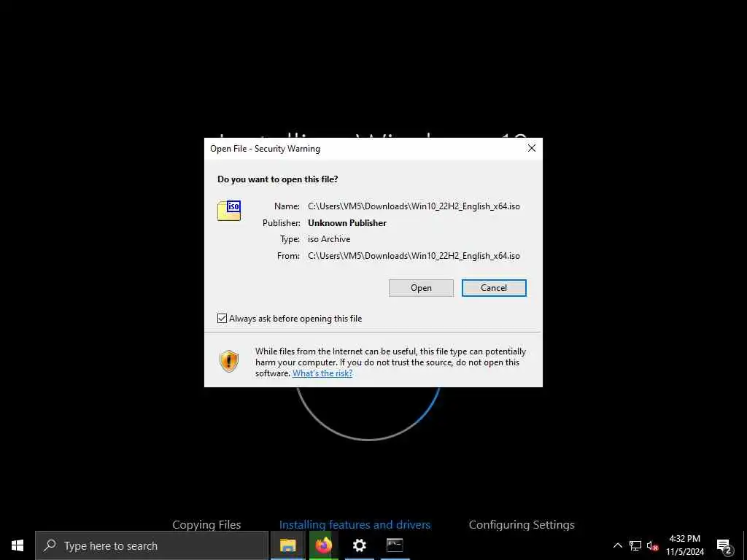Select the From file path text

point(414,256)
